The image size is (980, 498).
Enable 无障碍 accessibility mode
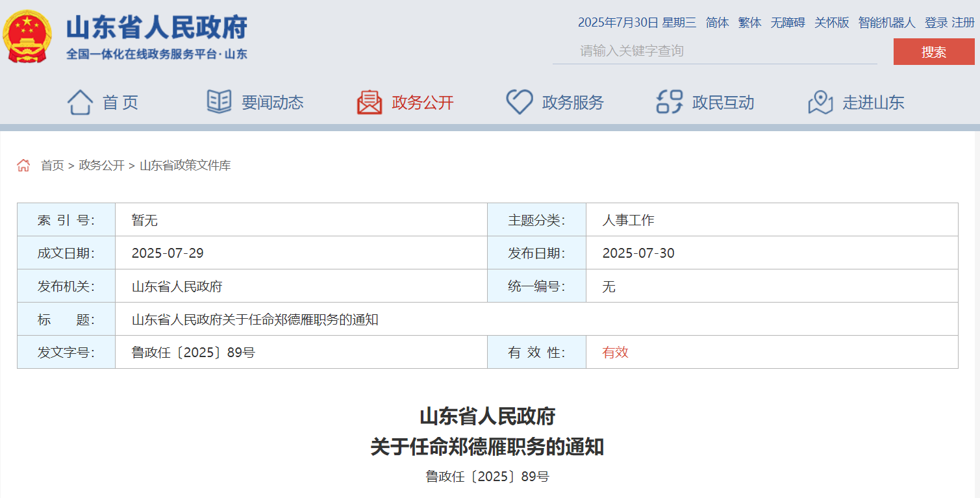(787, 23)
